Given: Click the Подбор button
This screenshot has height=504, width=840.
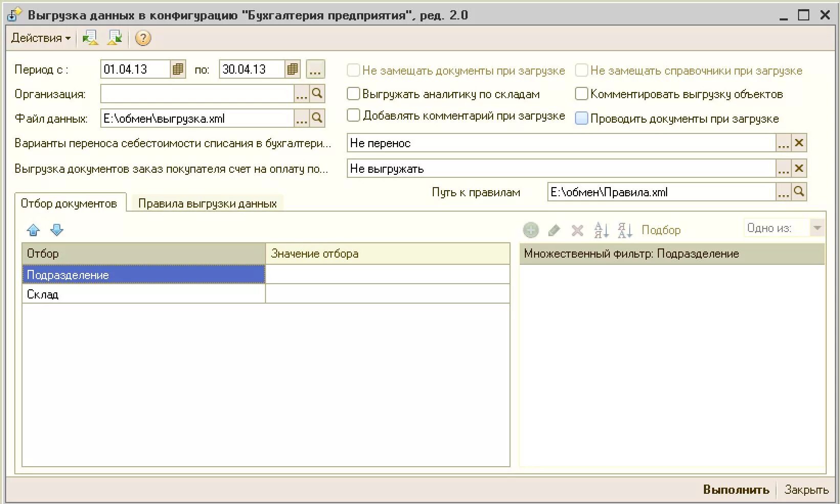Looking at the screenshot, I should coord(661,230).
